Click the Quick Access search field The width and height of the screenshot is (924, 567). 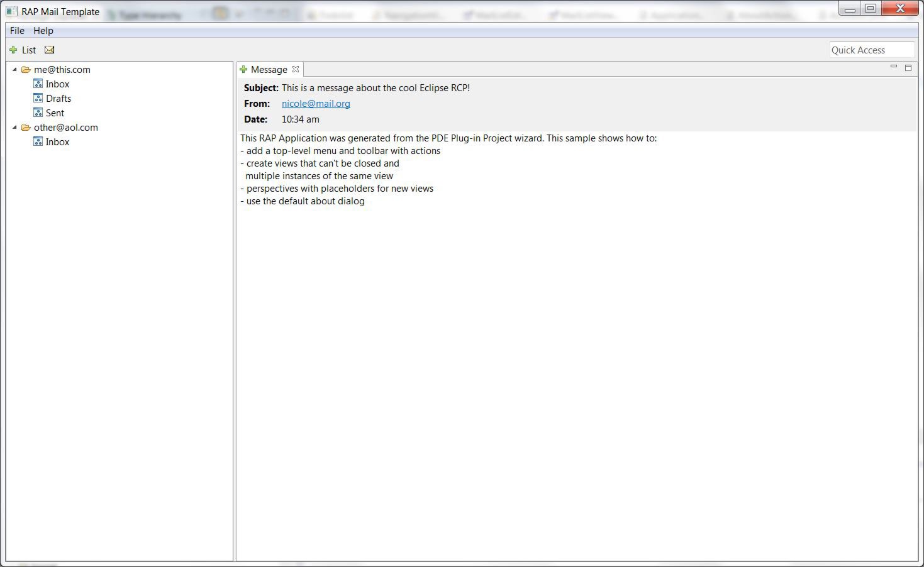[871, 50]
